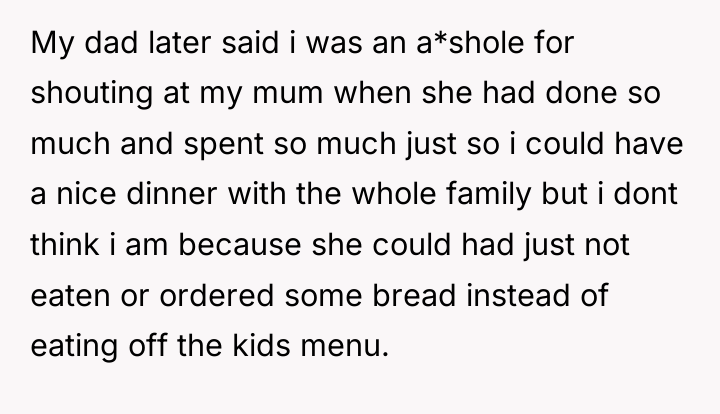The height and width of the screenshot is (414, 720).
Task: Select the word "bread" in the text
Action: tap(414, 295)
